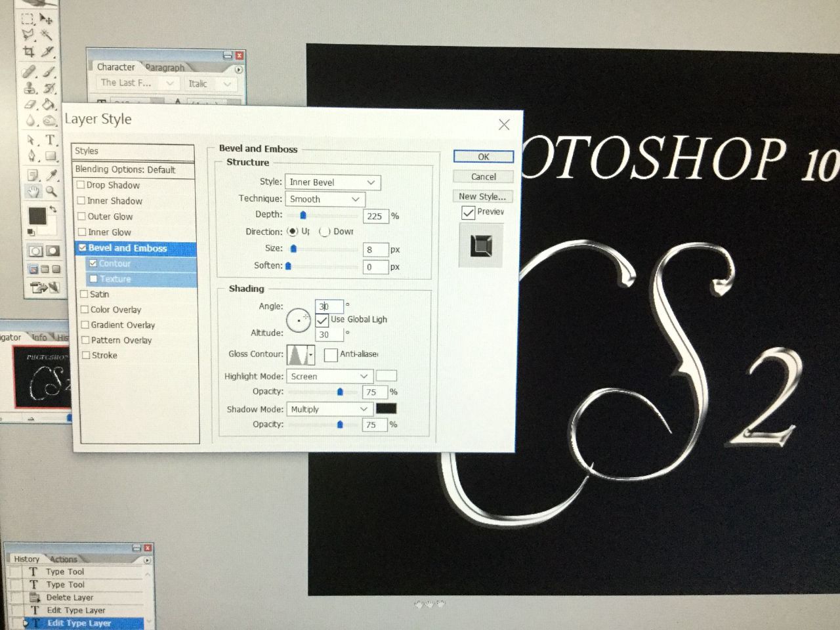This screenshot has height=630, width=840.
Task: Select the Healing Brush tool
Action: tap(30, 72)
